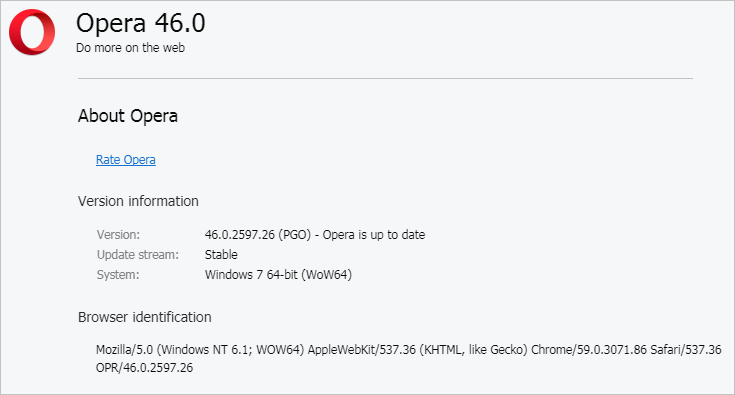This screenshot has width=735, height=395.
Task: Click the 'Version:' label
Action: 118,235
